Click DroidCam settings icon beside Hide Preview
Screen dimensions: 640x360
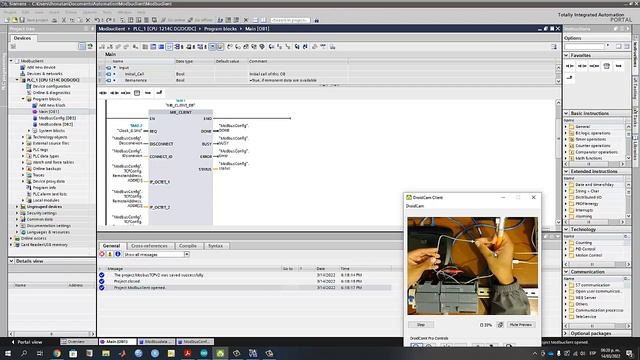[x=500, y=324]
